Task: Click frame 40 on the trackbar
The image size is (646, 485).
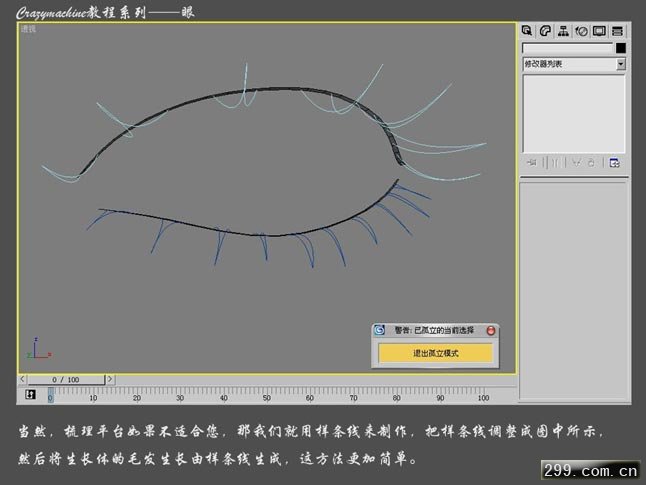Action: (224, 398)
